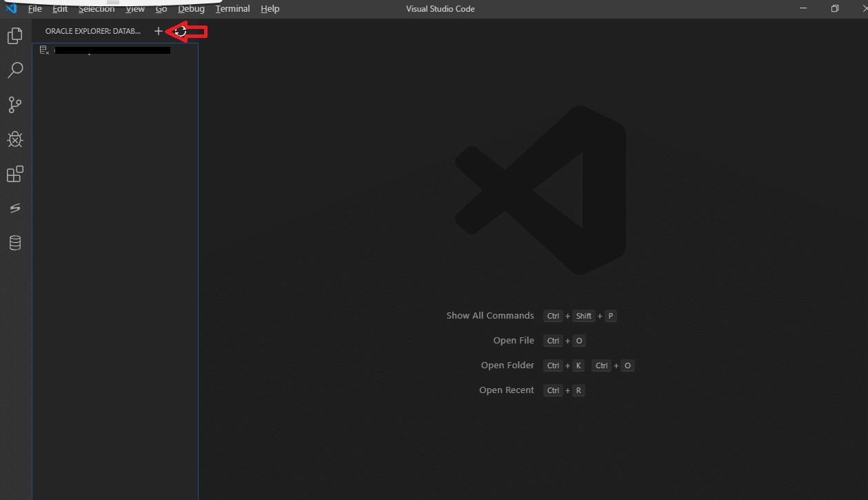Viewport: 868px width, 500px height.
Task: Click the Open Recent shortcut entry
Action: 506,390
